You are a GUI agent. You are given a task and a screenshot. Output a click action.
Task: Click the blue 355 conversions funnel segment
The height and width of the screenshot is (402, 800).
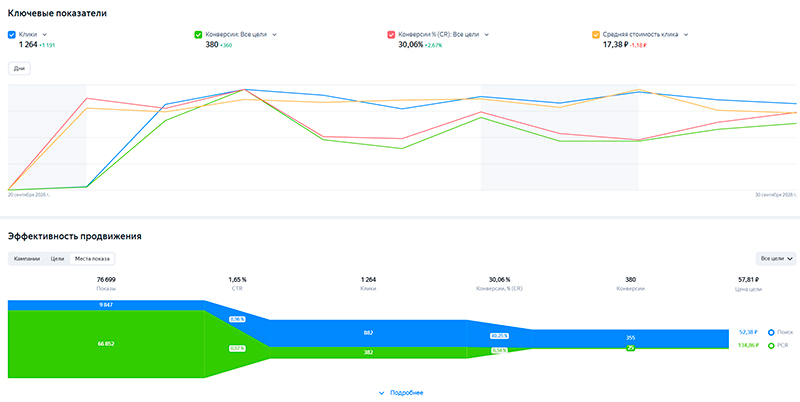(x=631, y=337)
